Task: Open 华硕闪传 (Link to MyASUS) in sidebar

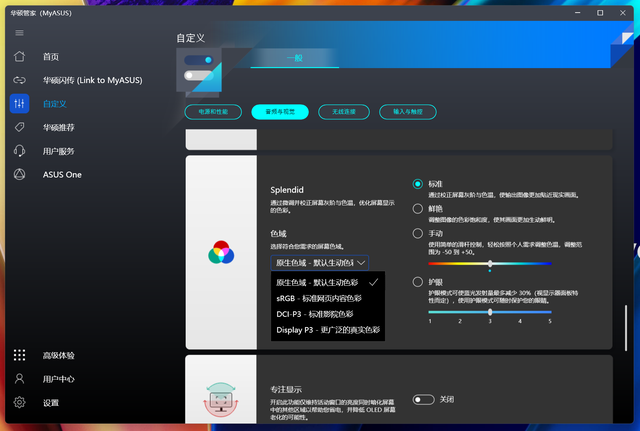Action: click(x=93, y=80)
